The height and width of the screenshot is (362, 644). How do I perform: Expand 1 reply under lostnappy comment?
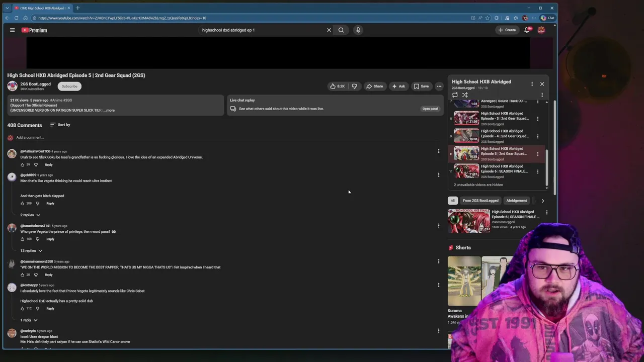point(29,320)
